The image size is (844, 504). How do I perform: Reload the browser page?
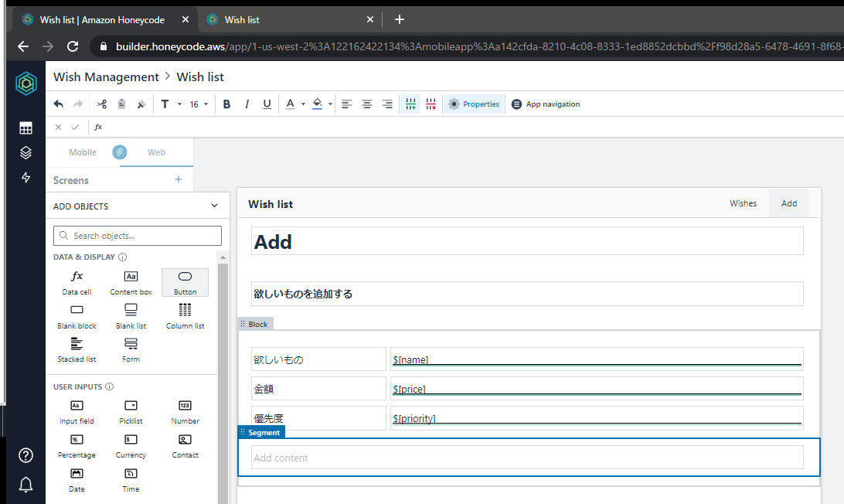[x=73, y=46]
